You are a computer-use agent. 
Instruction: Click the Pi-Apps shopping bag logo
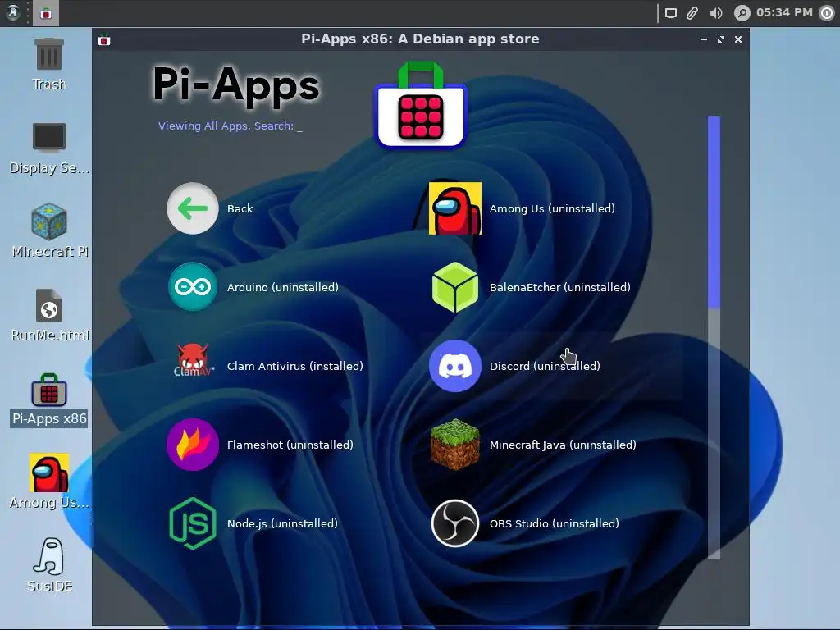[421, 105]
